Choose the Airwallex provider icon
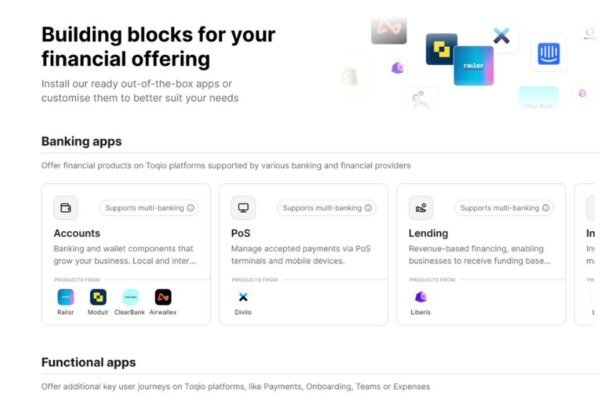Viewport: 600px width, 400px height. point(163,297)
